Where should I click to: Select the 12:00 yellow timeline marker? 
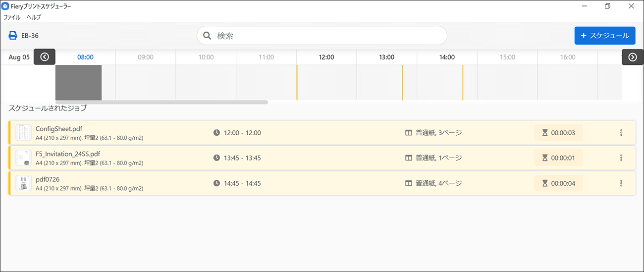(297, 83)
